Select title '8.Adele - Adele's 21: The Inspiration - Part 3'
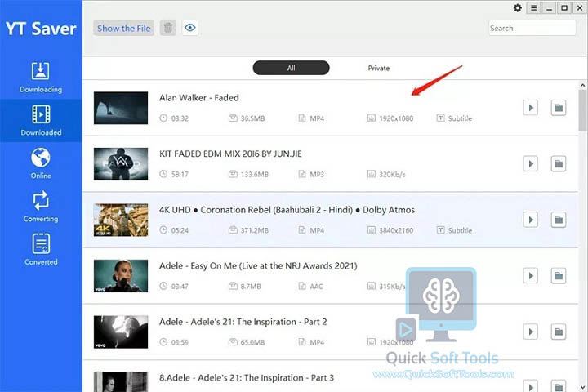This screenshot has width=588, height=392. coord(247,378)
